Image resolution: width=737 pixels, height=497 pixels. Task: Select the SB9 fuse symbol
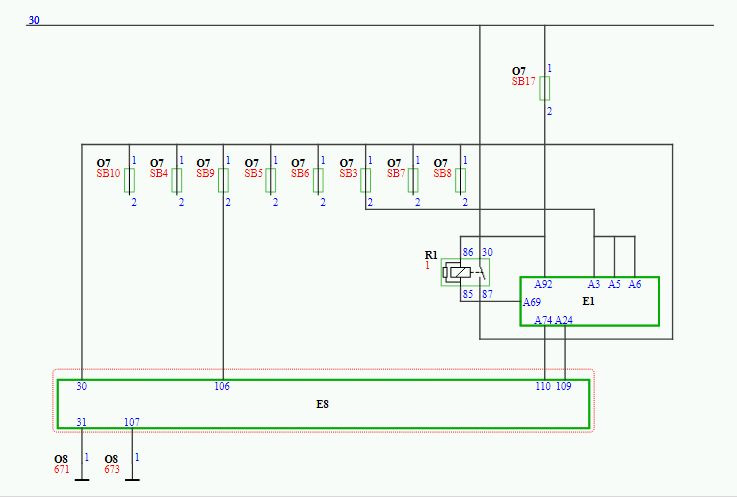click(x=223, y=181)
